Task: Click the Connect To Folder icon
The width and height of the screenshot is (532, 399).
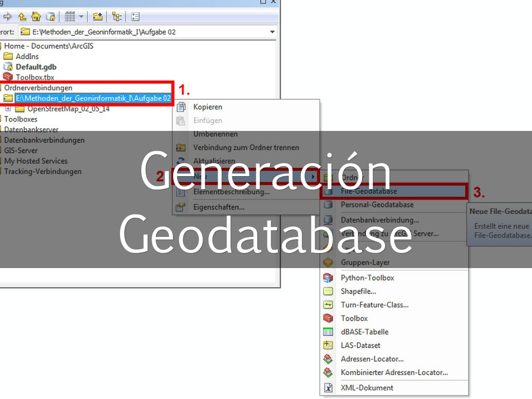Action: tap(98, 16)
